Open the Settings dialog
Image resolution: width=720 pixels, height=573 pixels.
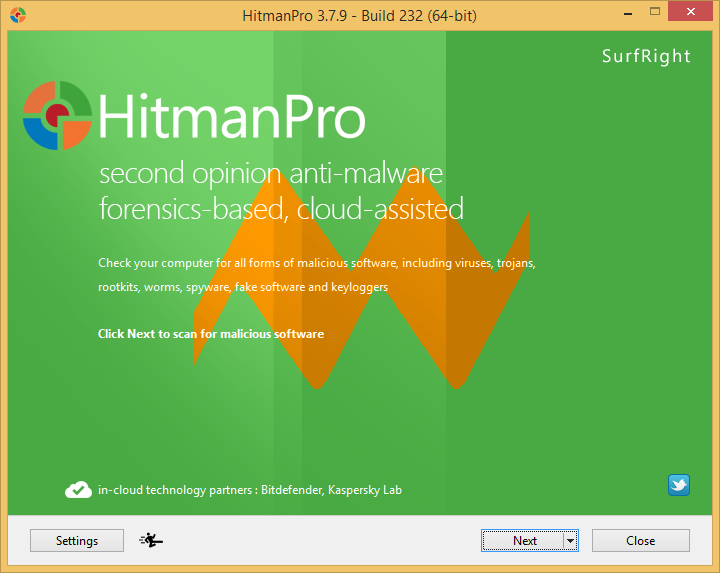click(x=77, y=540)
